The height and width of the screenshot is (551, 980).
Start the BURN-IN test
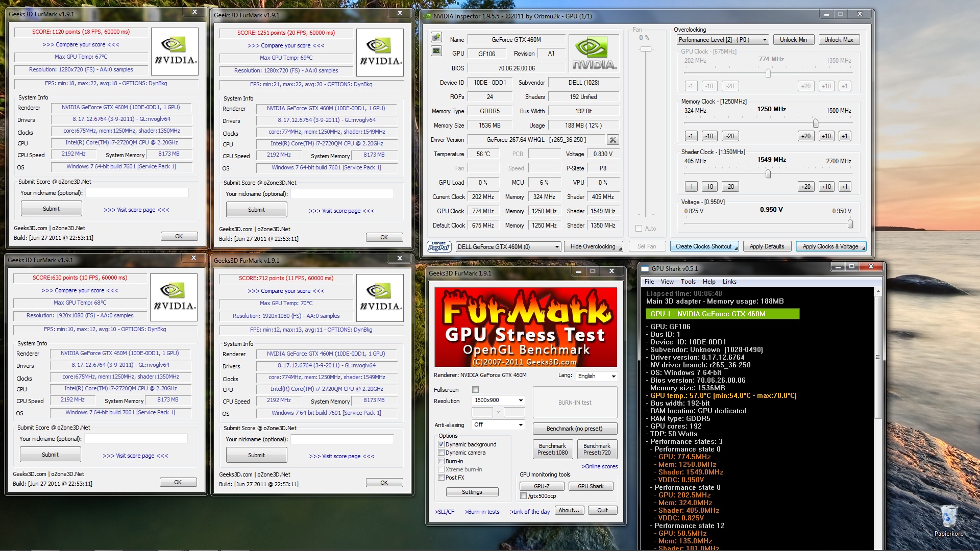pos(575,403)
